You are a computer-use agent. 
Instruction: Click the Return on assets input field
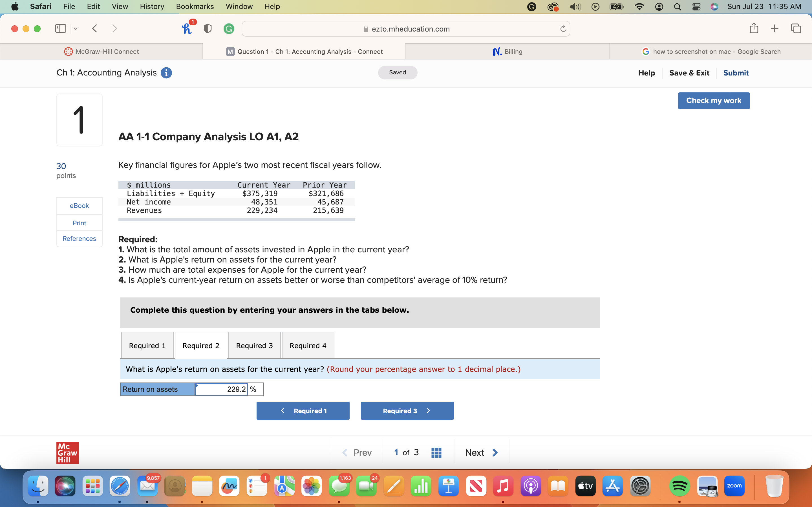pyautogui.click(x=221, y=389)
